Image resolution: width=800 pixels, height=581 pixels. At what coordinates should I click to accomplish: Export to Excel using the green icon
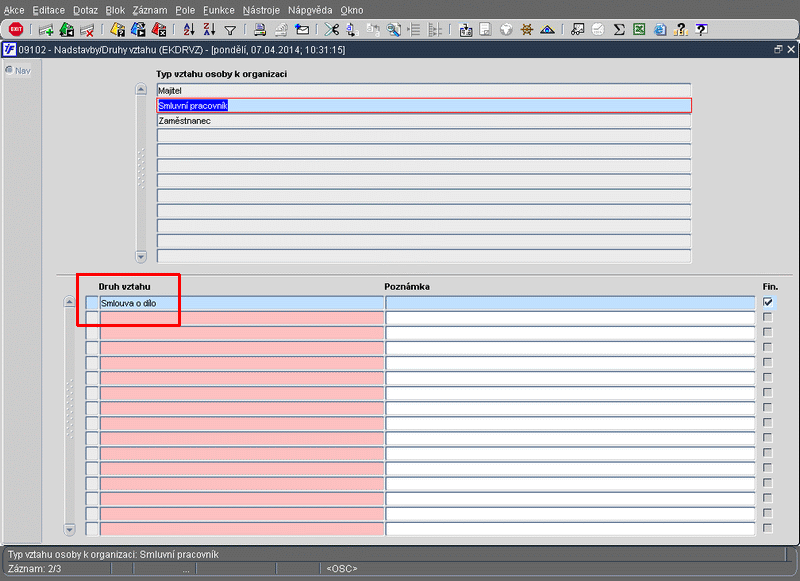[639, 30]
